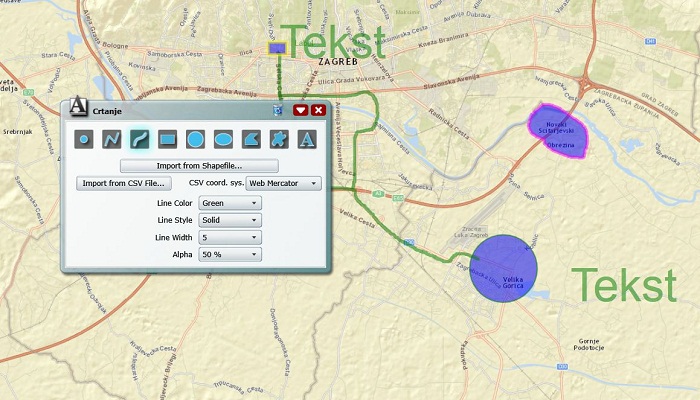Select the Freehand polygon tool
The width and height of the screenshot is (700, 400).
coord(280,139)
